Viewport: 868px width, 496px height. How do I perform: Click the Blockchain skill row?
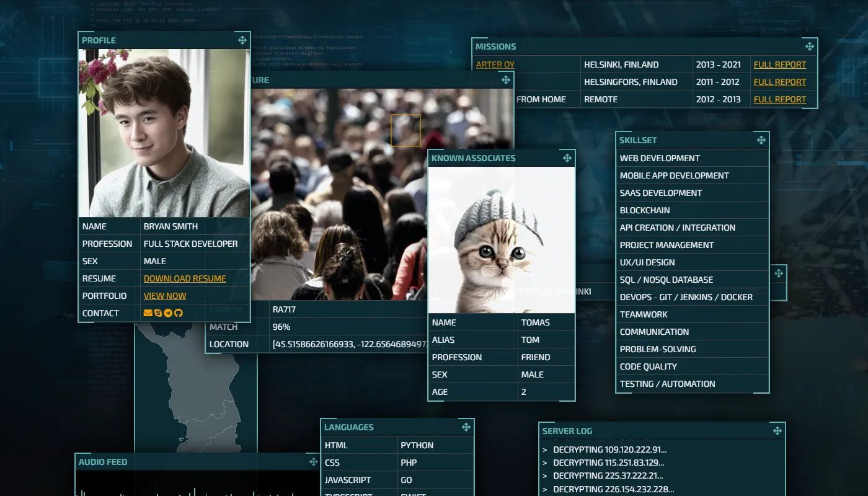(693, 210)
